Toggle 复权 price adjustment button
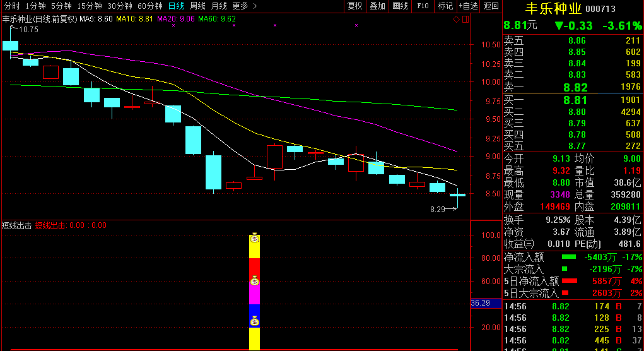The width and height of the screenshot is (644, 351). 355,6
